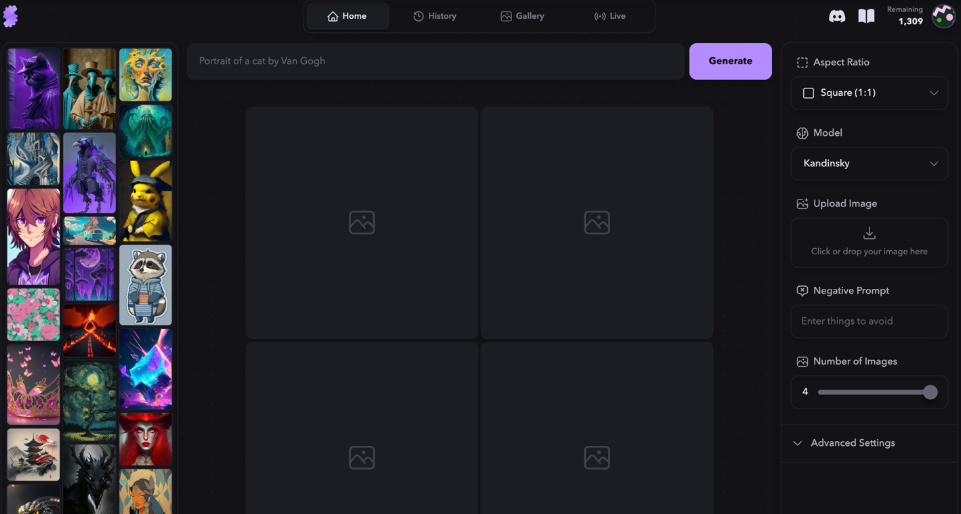Select the plague doctors thumbnail
This screenshot has width=961, height=514.
[x=89, y=89]
